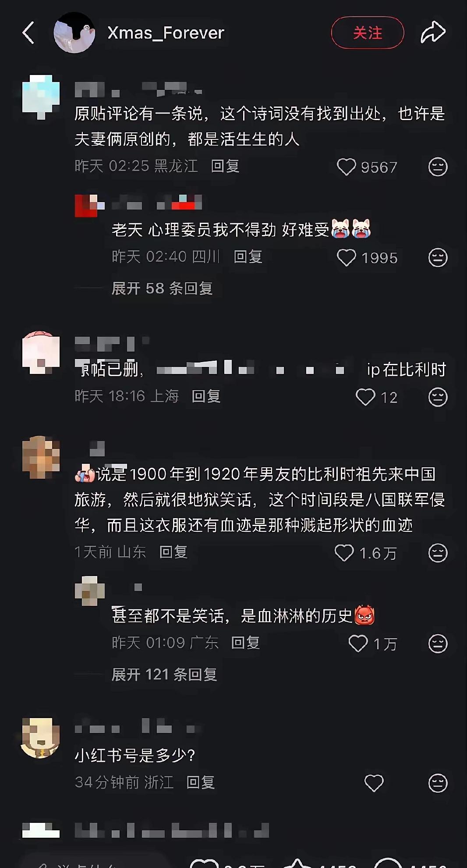467x868 pixels.
Task: Tap the dislike face on the 上海 comment
Action: tap(438, 397)
